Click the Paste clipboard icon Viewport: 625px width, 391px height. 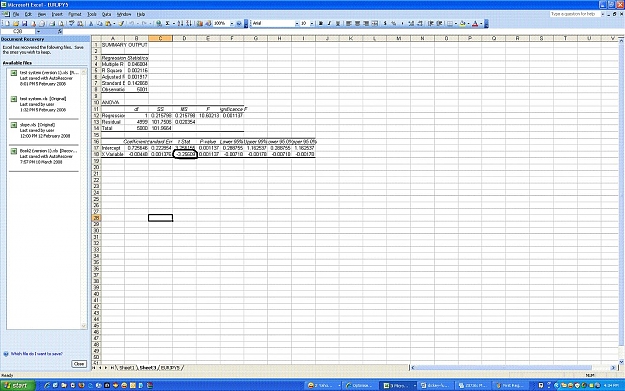108,24
